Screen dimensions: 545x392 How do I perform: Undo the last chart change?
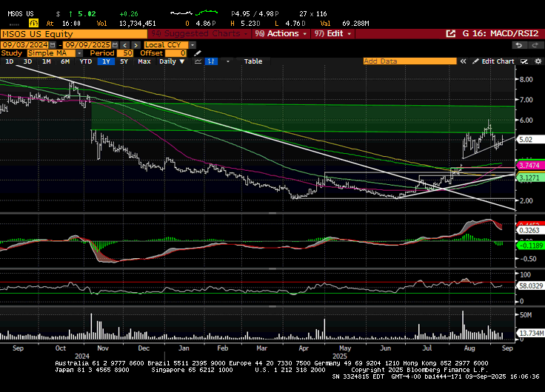[x=519, y=45]
